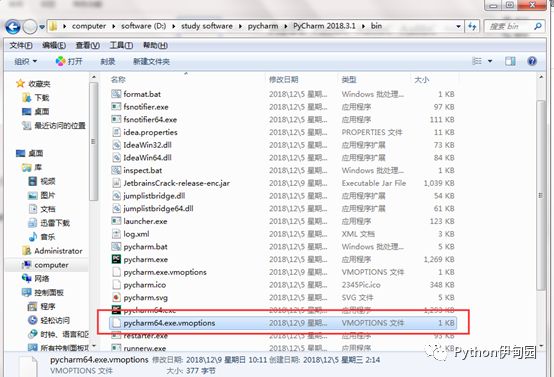Open the 帮助(H) menu

155,46
